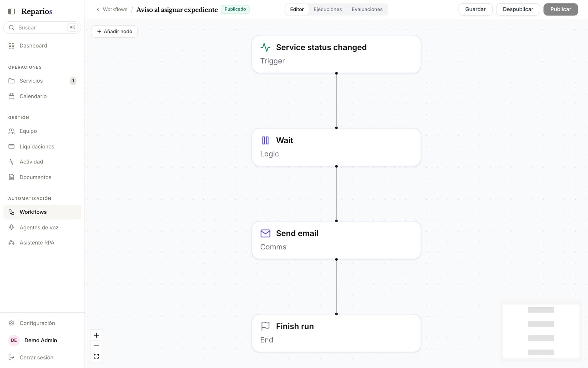
Task: Click the Publicado status badge
Action: point(235,10)
